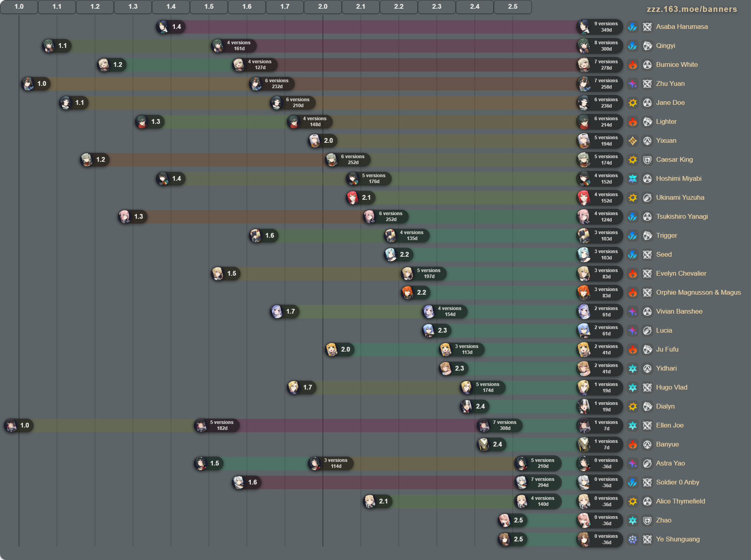
Task: Select the support specialty icon beside Ukinami Yuzuha
Action: coord(647,198)
